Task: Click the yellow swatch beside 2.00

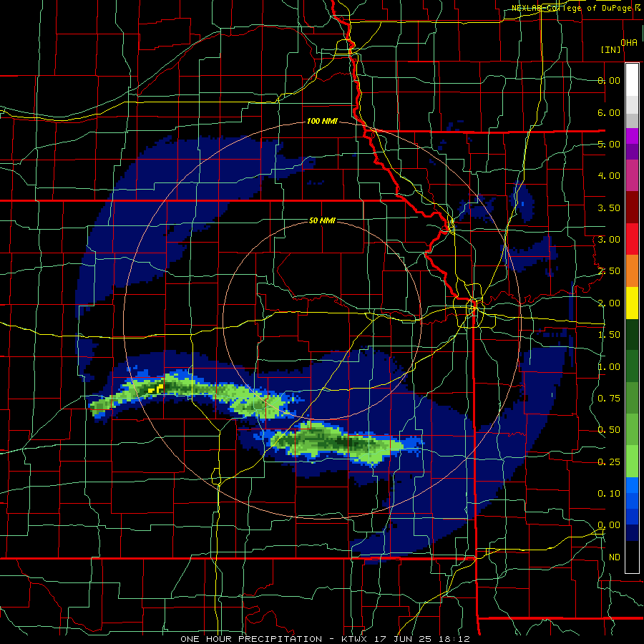Action: coord(632,303)
